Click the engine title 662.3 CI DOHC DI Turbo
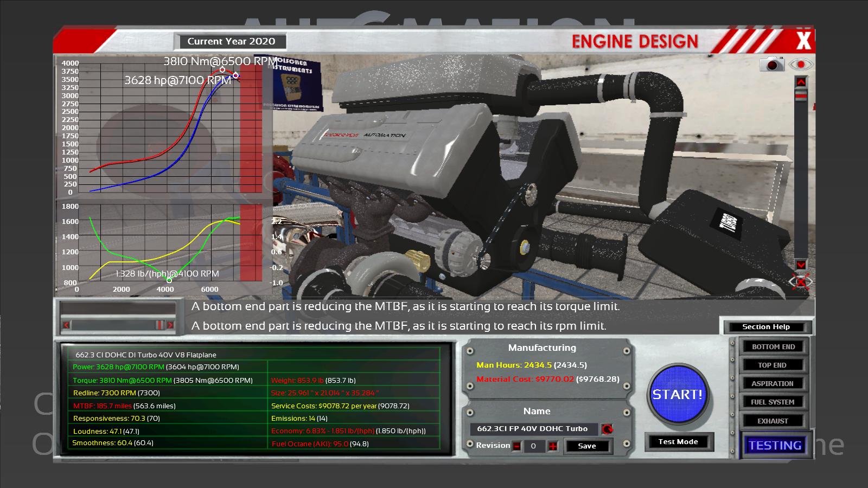 tap(146, 355)
